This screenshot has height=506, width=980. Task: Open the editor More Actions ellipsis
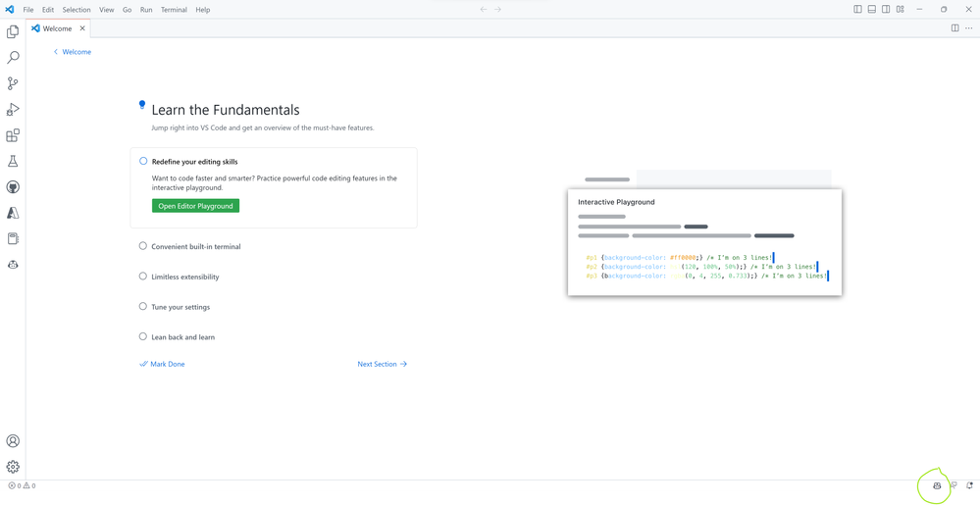pyautogui.click(x=969, y=28)
